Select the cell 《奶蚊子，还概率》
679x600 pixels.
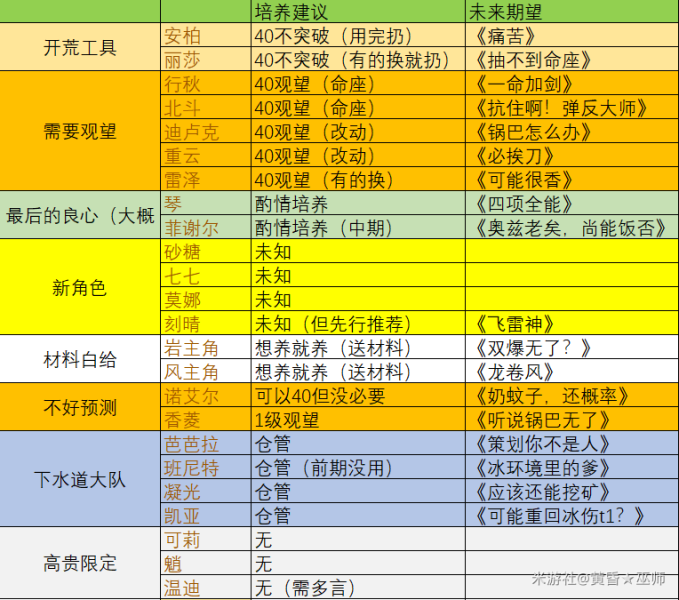572,395
